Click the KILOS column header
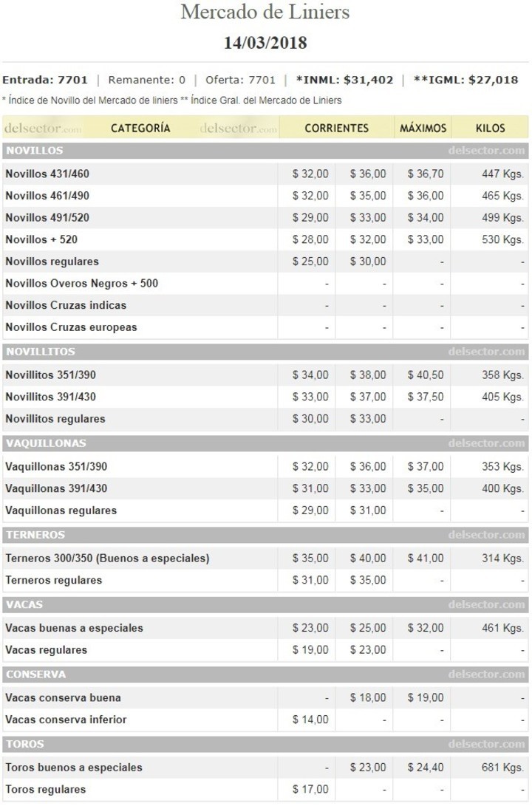This screenshot has height=806, width=532. 490,128
